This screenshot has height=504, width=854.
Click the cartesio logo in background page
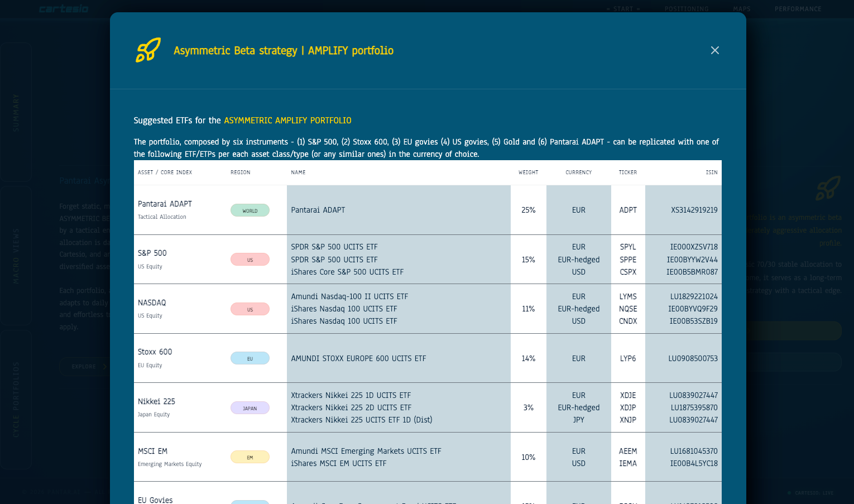click(x=64, y=9)
